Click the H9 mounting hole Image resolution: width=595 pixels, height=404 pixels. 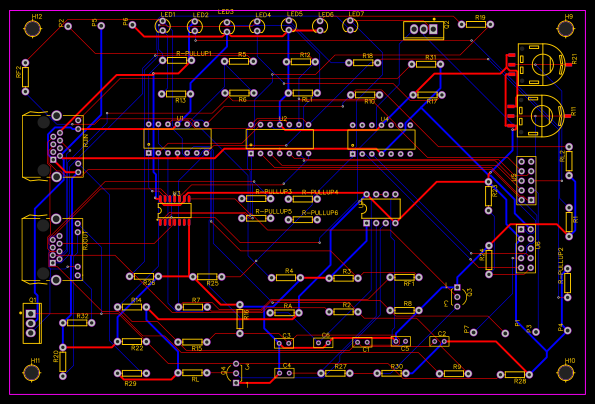pos(565,29)
